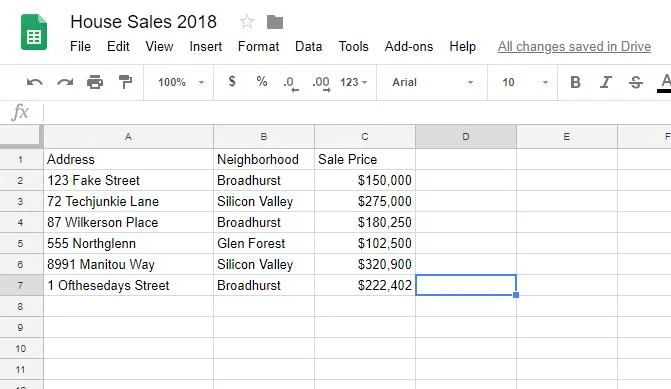This screenshot has height=389, width=671.
Task: Select cell 72 Techjunkie Lane
Action: [x=128, y=201]
